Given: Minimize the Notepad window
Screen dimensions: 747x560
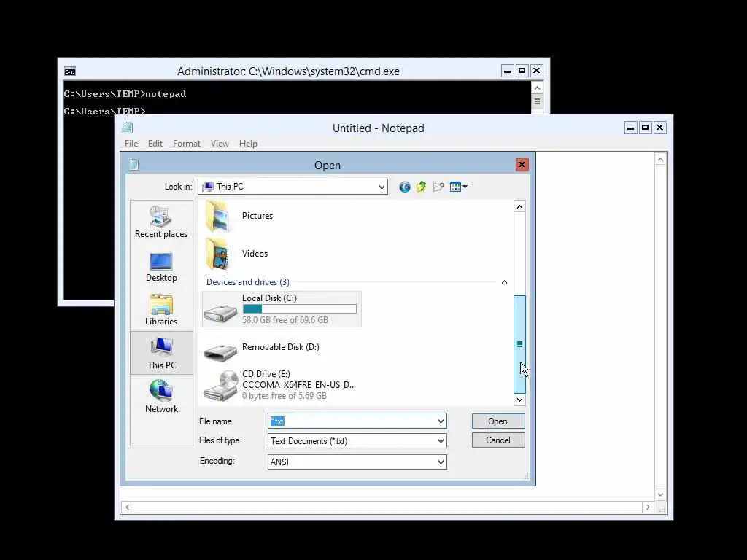Looking at the screenshot, I should pos(631,127).
